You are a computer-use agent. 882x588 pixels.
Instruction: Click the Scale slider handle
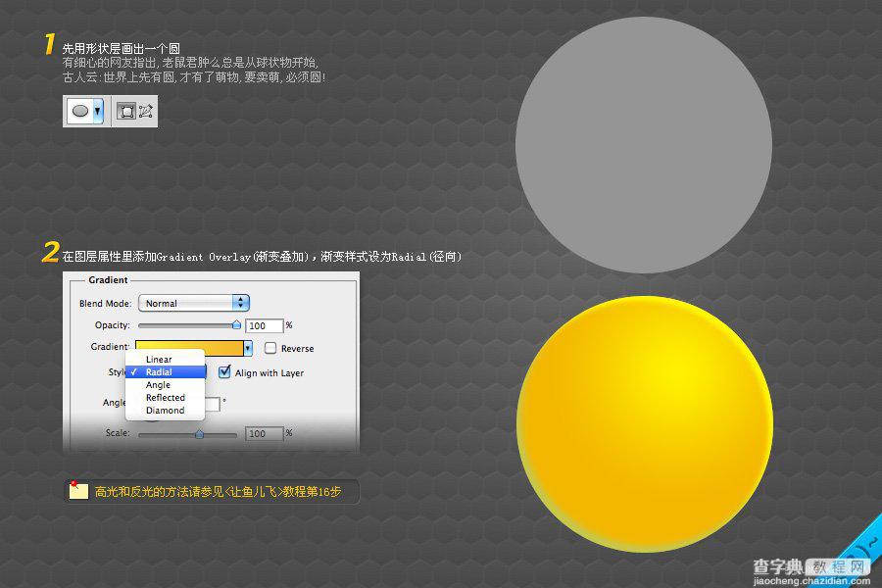click(x=199, y=434)
